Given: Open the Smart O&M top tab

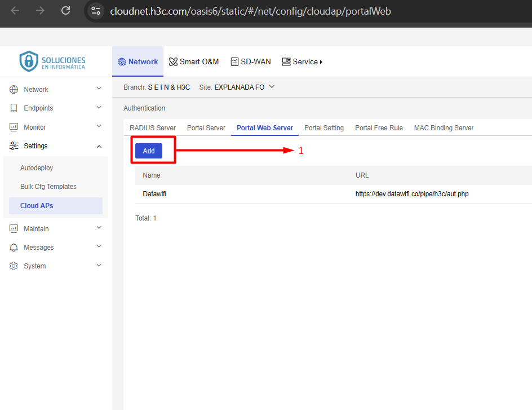Looking at the screenshot, I should tap(194, 62).
